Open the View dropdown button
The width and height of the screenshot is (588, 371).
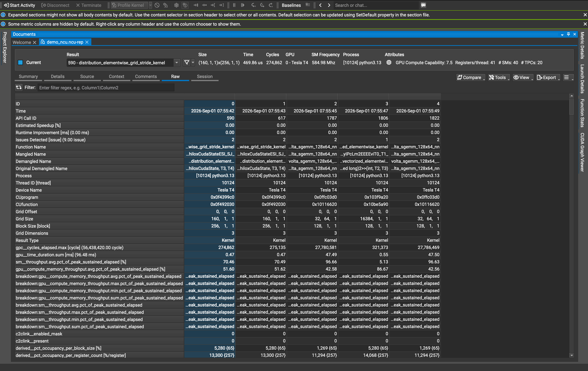pos(523,78)
